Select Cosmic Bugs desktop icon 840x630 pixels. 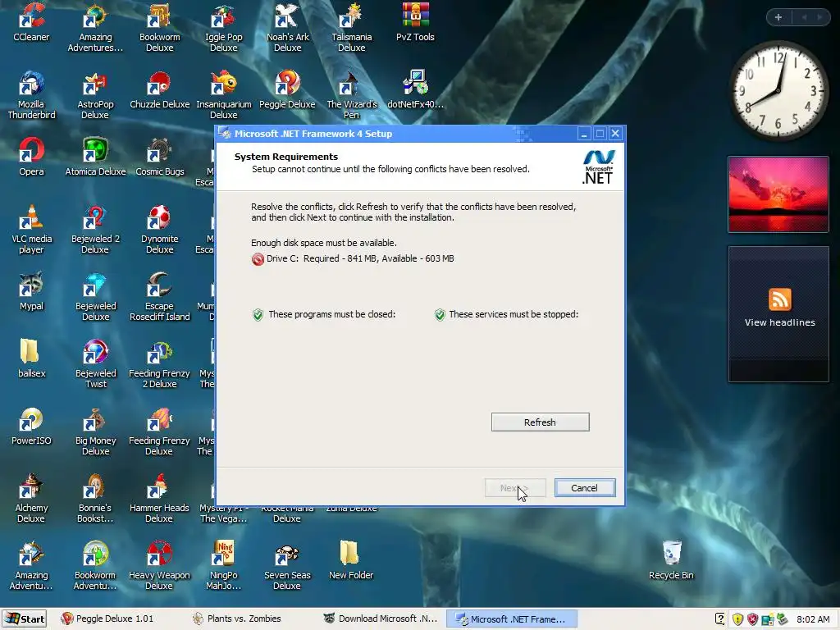click(x=160, y=157)
